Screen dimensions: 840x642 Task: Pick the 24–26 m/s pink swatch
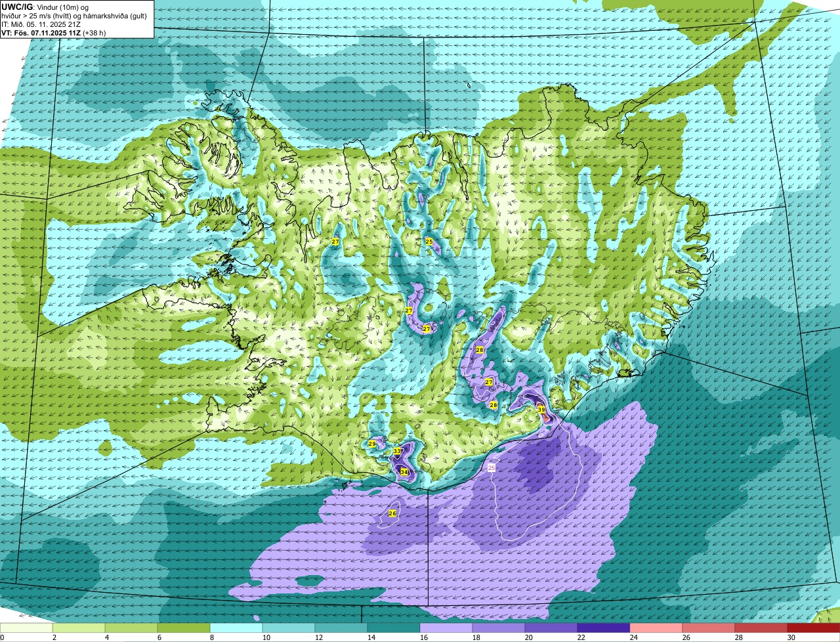point(656,628)
